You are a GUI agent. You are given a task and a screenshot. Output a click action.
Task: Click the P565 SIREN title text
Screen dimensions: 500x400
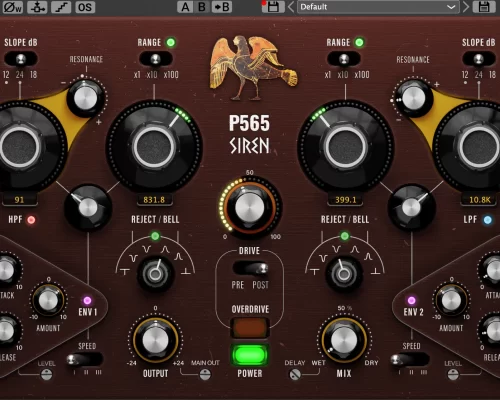(249, 134)
